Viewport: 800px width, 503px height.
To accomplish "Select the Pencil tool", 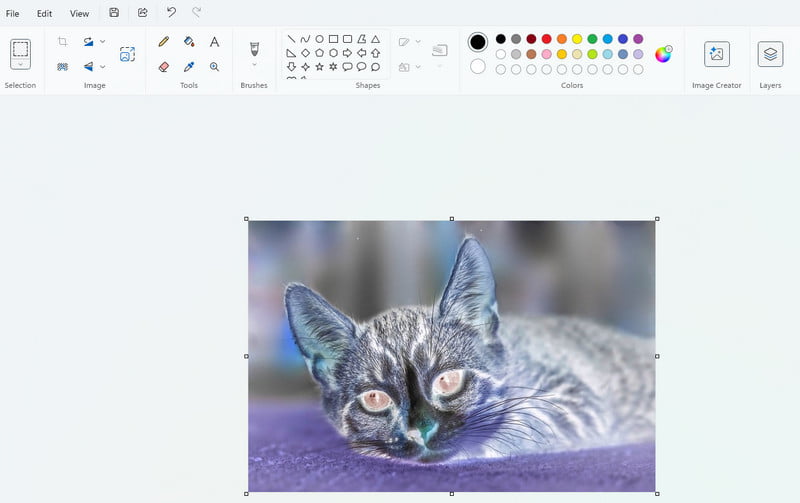I will point(164,42).
